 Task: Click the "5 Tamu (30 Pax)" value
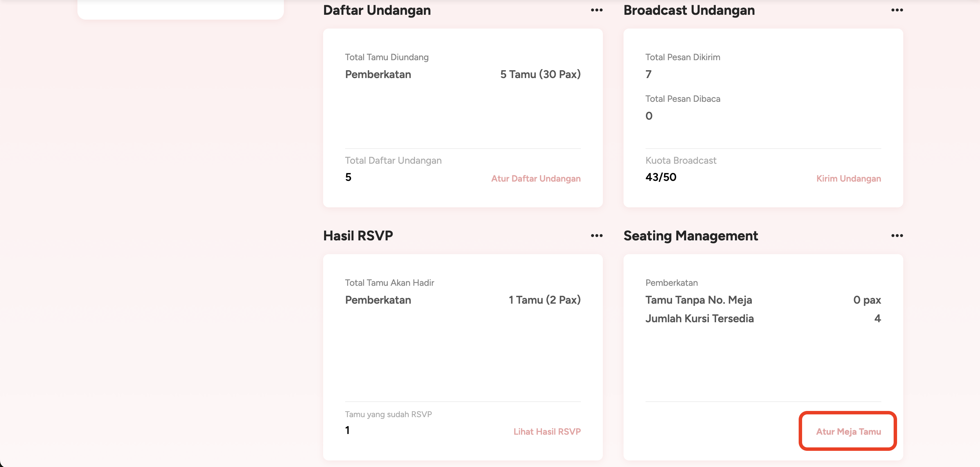540,74
